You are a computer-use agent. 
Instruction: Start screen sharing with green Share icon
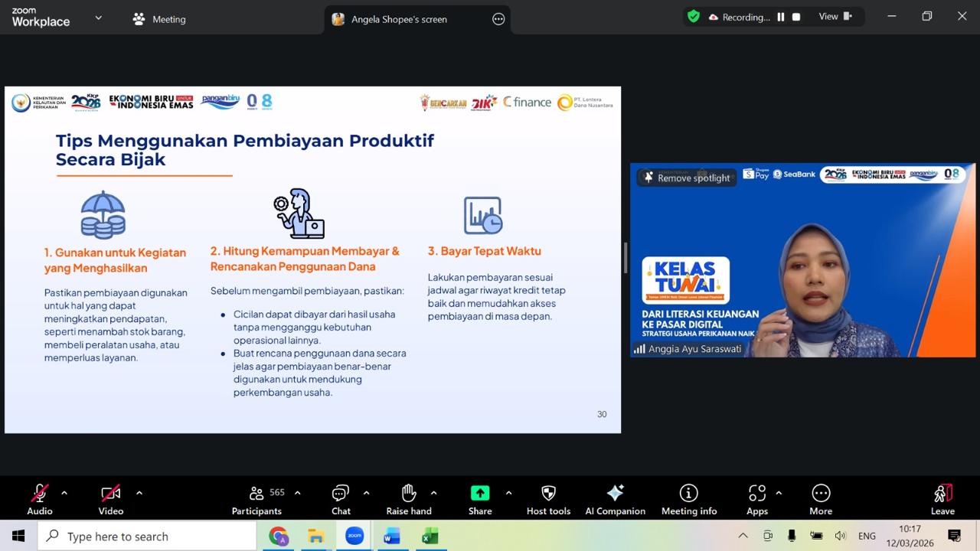point(480,500)
